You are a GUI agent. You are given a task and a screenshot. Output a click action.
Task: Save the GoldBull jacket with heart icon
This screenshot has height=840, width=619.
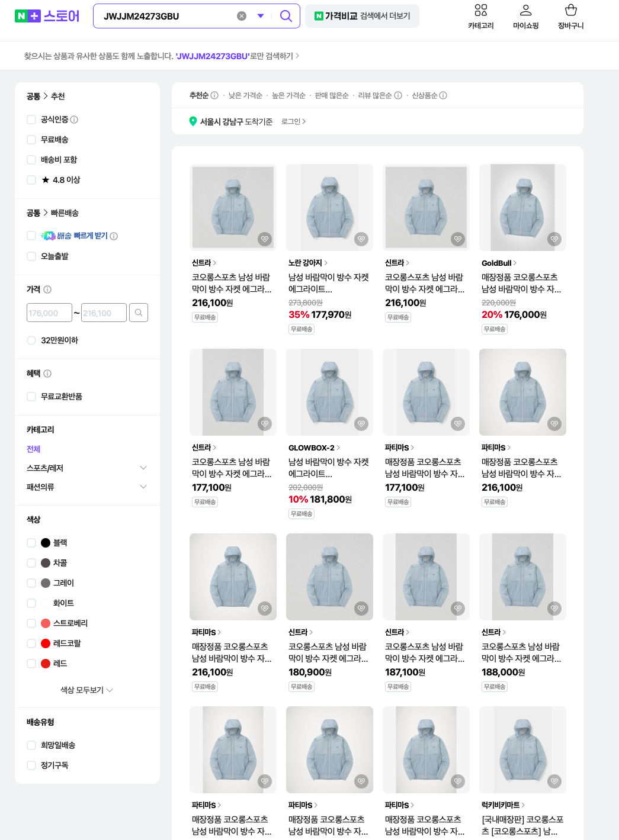pyautogui.click(x=554, y=239)
